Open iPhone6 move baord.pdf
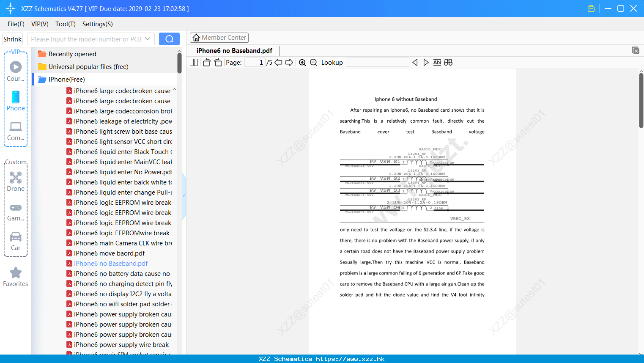The height and width of the screenshot is (363, 644). tap(106, 253)
